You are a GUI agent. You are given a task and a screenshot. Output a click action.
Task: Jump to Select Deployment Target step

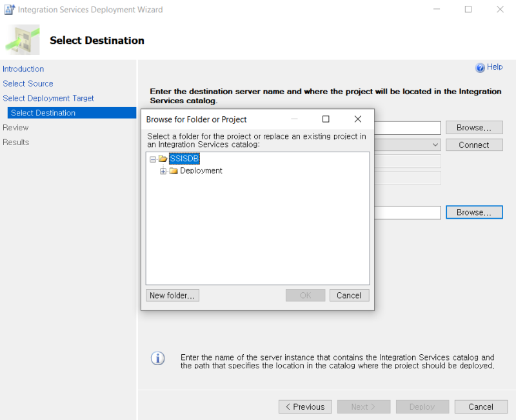(x=48, y=99)
